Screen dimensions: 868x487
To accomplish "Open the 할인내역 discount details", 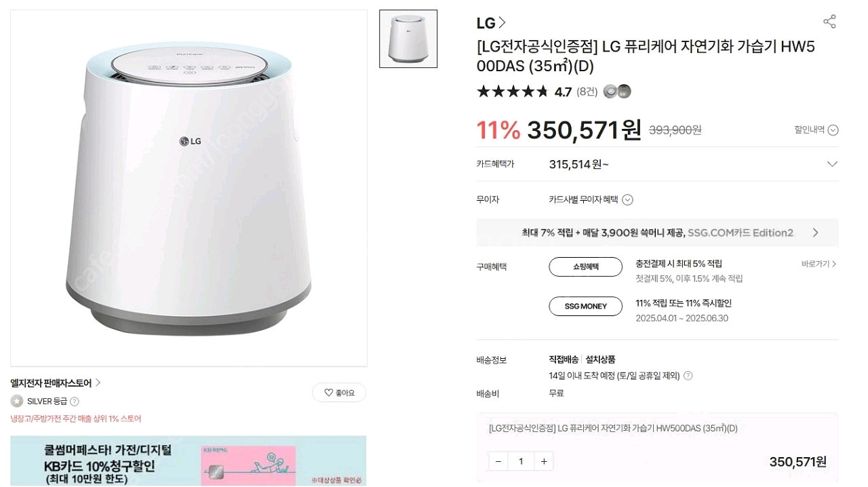I will (814, 130).
